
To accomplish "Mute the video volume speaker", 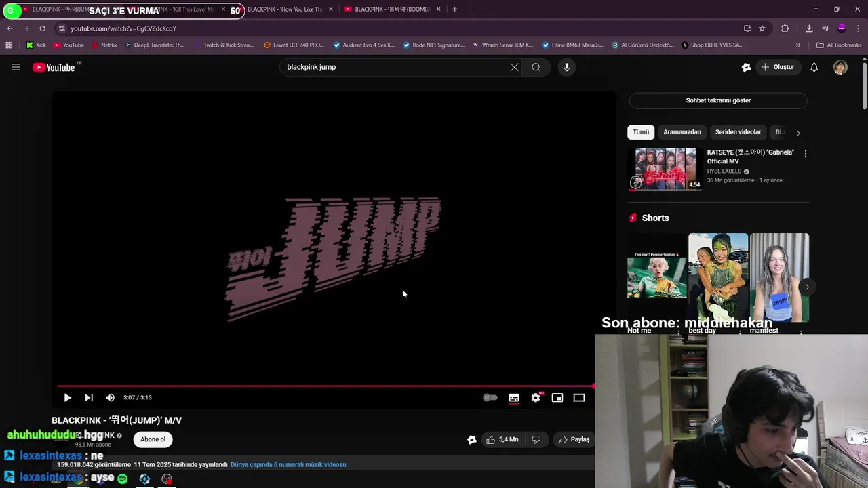I will coord(111,398).
